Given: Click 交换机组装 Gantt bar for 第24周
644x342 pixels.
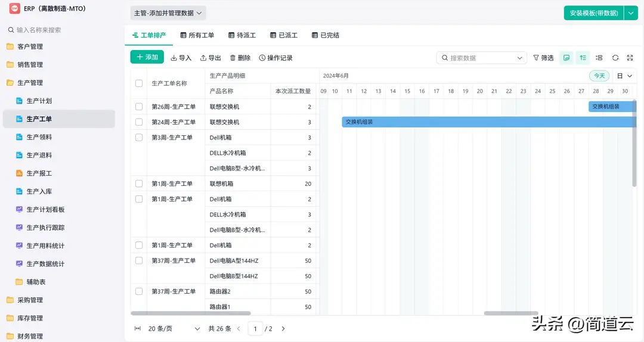Looking at the screenshot, I should (x=489, y=122).
